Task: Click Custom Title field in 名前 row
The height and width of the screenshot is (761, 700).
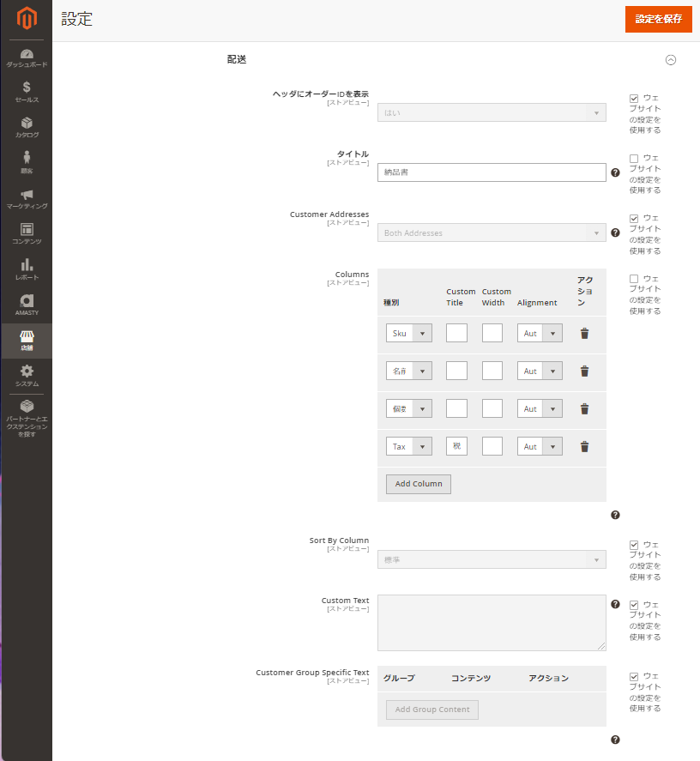Action: (x=456, y=371)
